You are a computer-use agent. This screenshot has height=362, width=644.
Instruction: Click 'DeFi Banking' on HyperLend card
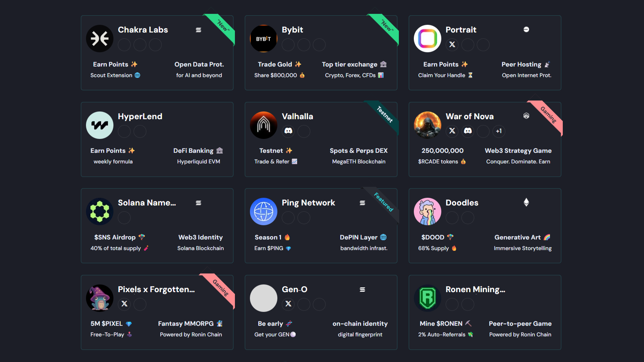[198, 151]
